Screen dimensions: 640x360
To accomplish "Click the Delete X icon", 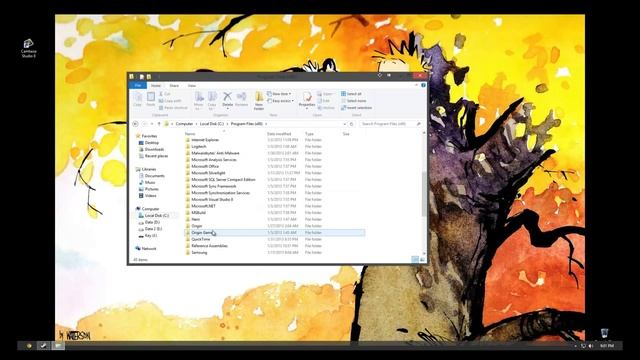I will pos(227,96).
